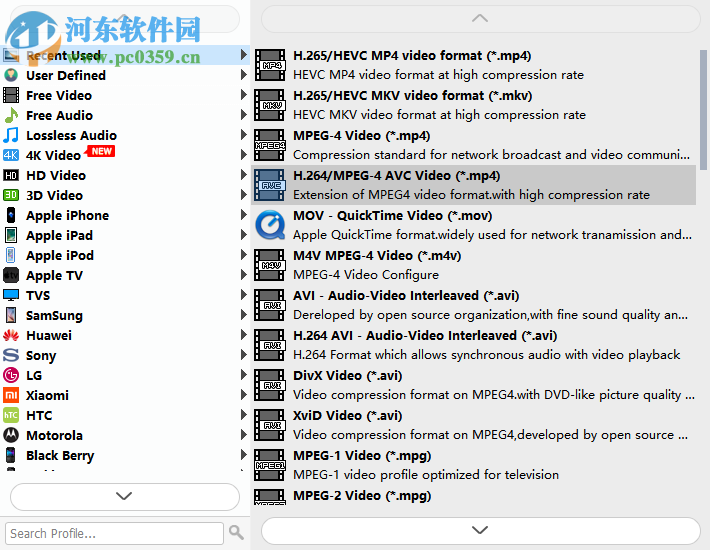Click the User Defined category icon
The height and width of the screenshot is (550, 710).
pyautogui.click(x=11, y=75)
